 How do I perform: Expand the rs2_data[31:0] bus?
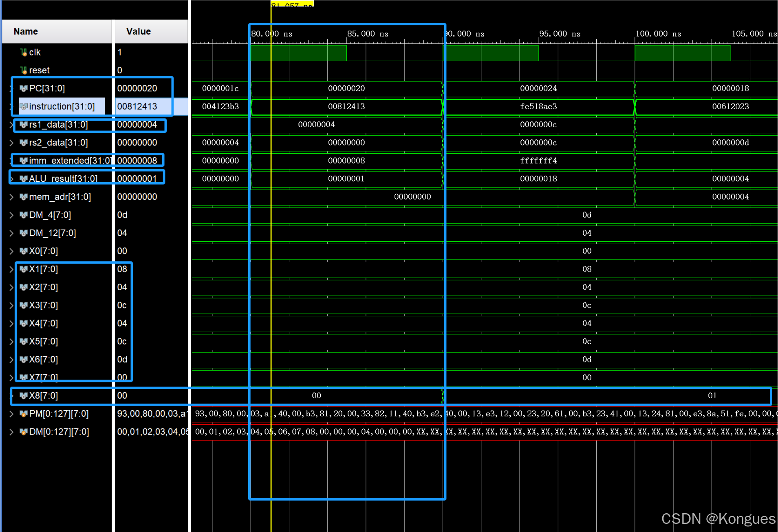tap(11, 143)
